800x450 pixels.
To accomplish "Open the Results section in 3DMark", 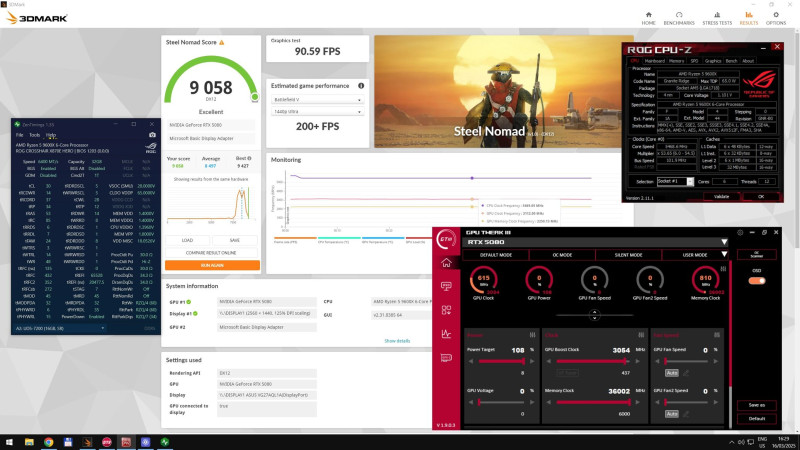I will [749, 18].
